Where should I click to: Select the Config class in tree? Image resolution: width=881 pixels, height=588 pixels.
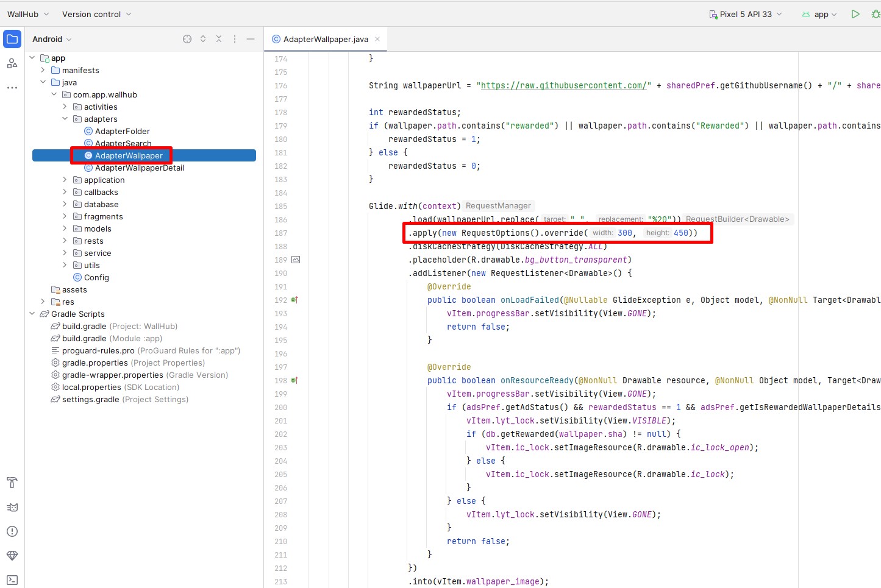96,277
